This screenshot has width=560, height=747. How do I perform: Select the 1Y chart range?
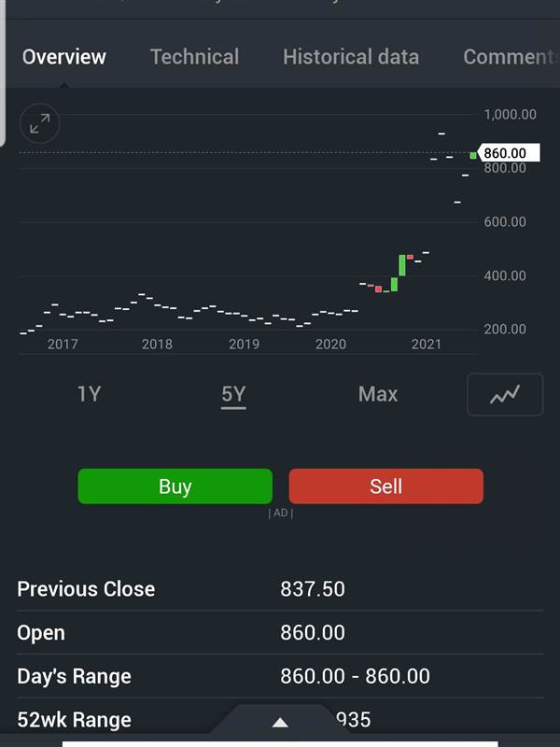[89, 394]
